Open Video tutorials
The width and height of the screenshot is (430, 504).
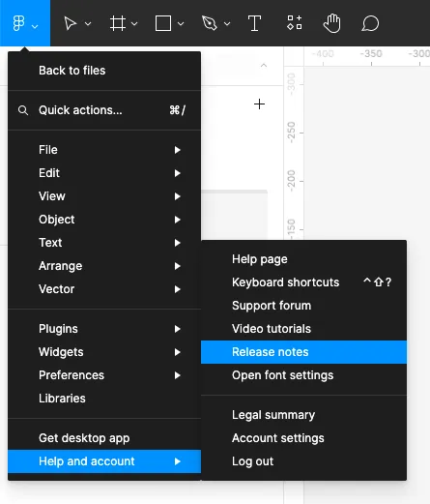(303, 329)
